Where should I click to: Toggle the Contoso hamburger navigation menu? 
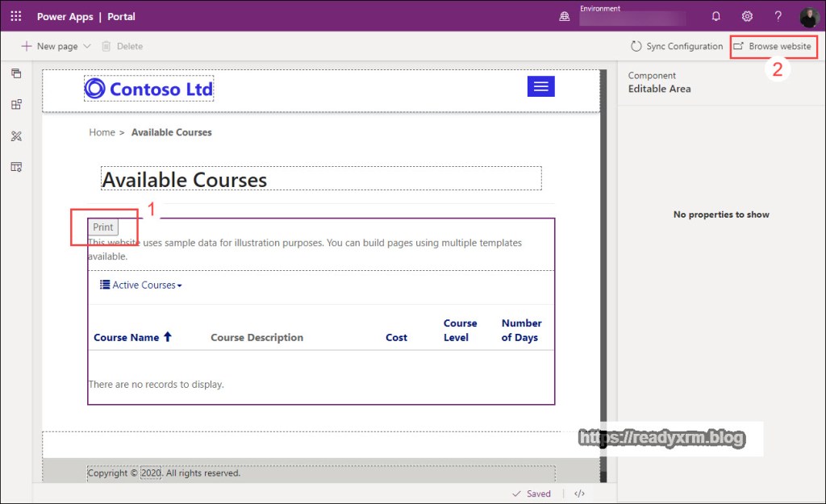pyautogui.click(x=540, y=86)
